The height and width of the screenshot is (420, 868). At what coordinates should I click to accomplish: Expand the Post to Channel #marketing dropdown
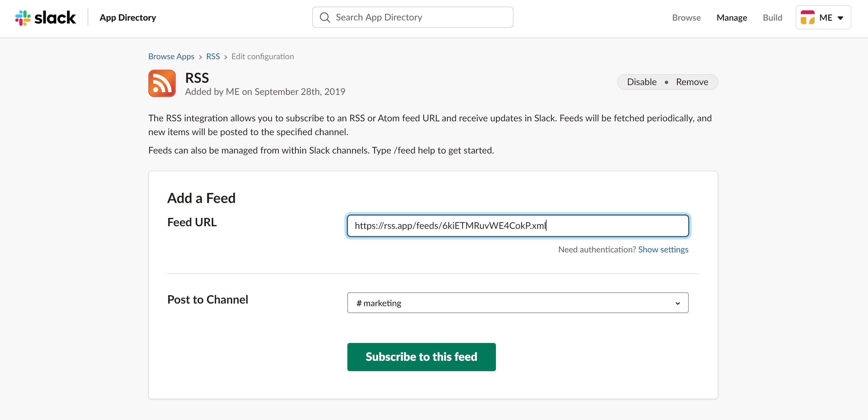coord(517,303)
